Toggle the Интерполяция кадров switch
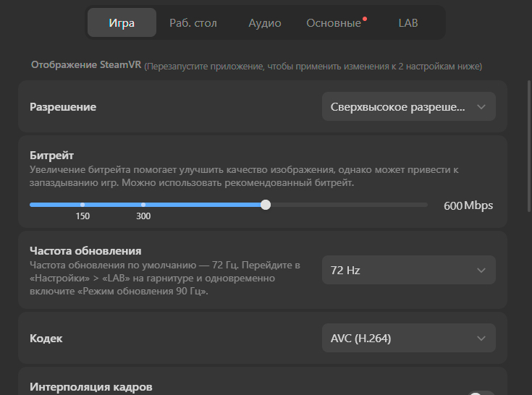Image resolution: width=532 pixels, height=395 pixels. click(481, 394)
